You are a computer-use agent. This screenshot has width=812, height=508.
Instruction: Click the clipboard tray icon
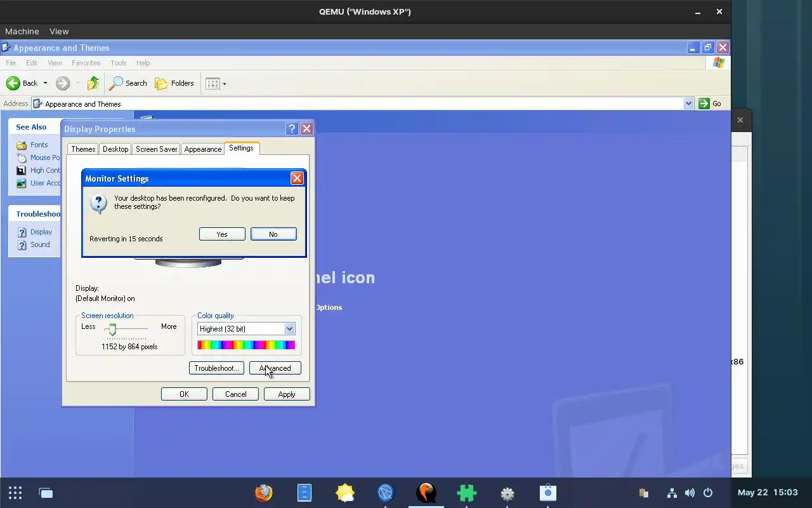pyautogui.click(x=643, y=493)
